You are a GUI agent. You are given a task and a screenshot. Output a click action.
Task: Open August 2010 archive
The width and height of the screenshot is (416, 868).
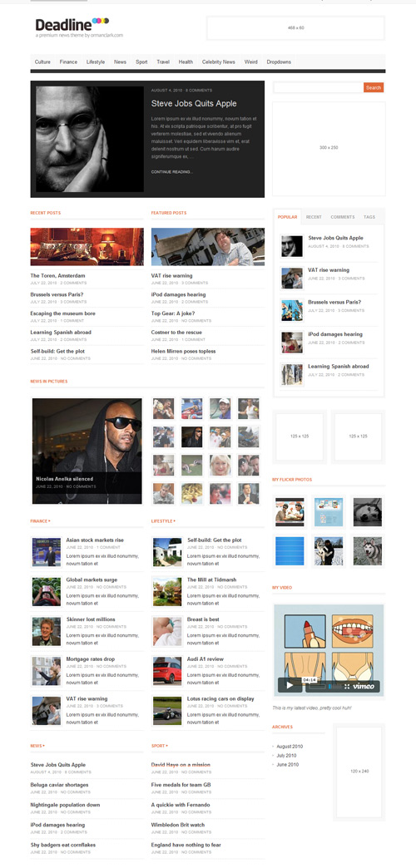coord(290,747)
